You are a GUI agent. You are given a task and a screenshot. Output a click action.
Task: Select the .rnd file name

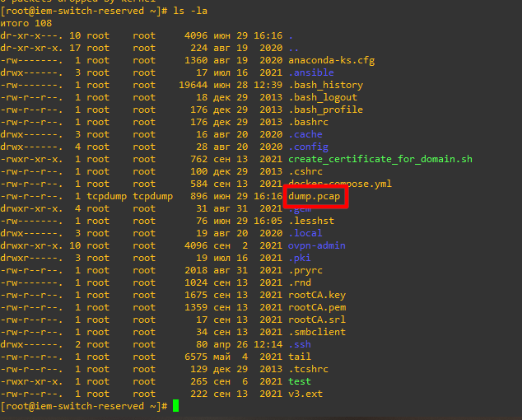coord(300,282)
